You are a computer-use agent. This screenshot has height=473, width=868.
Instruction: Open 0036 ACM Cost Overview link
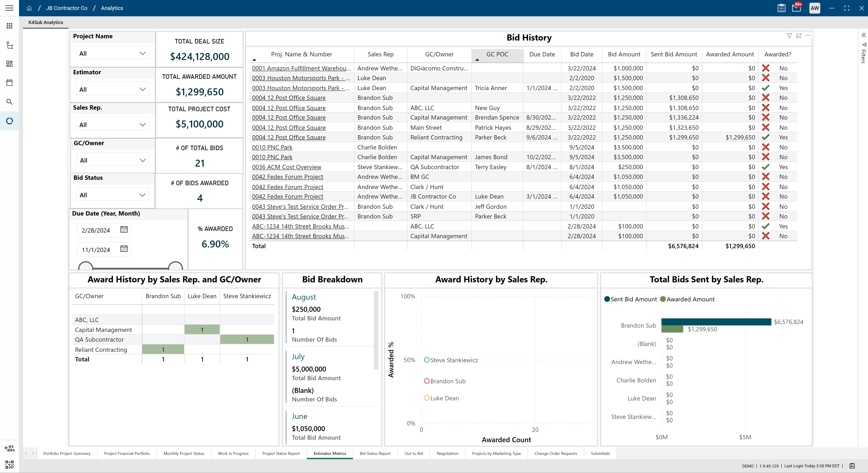(286, 167)
